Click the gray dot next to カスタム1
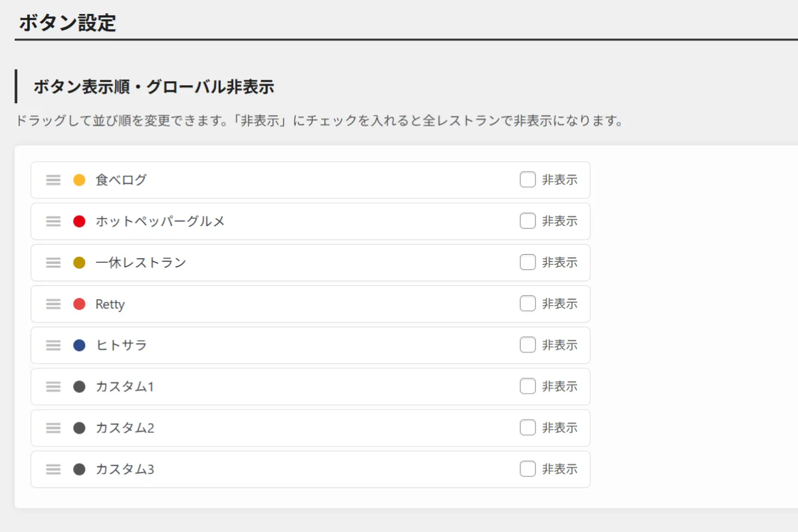Image resolution: width=798 pixels, height=532 pixels. [x=79, y=386]
